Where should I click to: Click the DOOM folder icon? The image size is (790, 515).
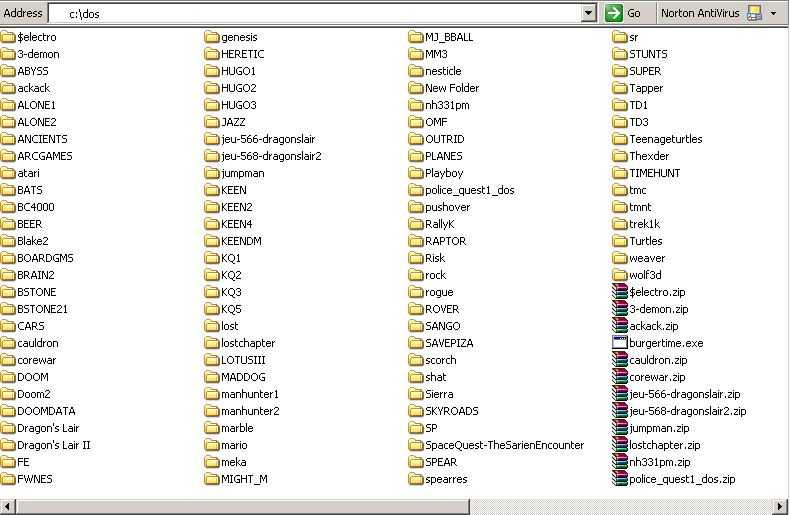(8, 377)
